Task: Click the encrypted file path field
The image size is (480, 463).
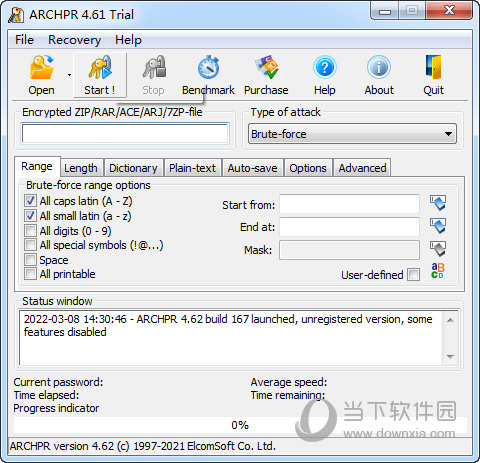Action: click(125, 134)
